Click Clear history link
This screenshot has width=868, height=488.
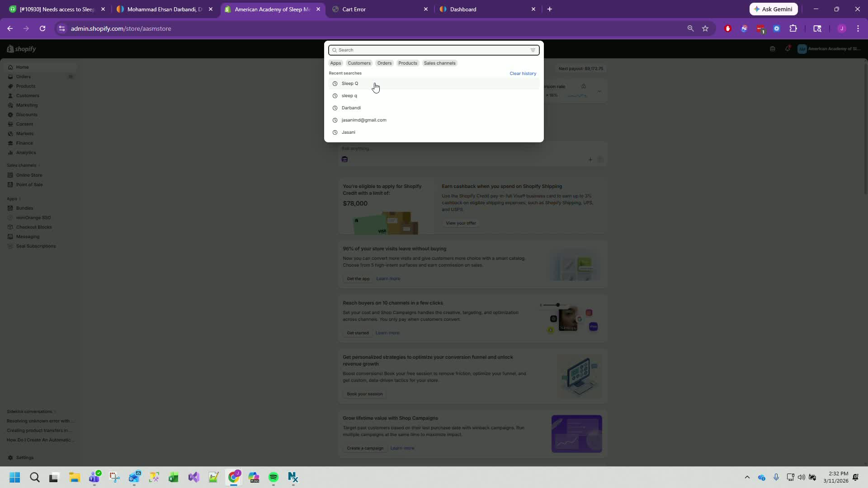point(523,74)
